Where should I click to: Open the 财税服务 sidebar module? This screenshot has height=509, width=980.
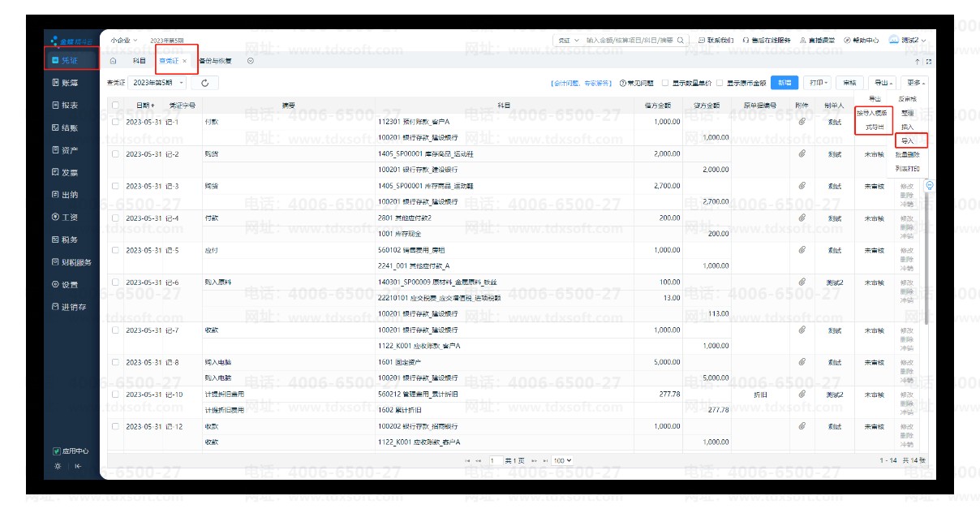(x=71, y=262)
